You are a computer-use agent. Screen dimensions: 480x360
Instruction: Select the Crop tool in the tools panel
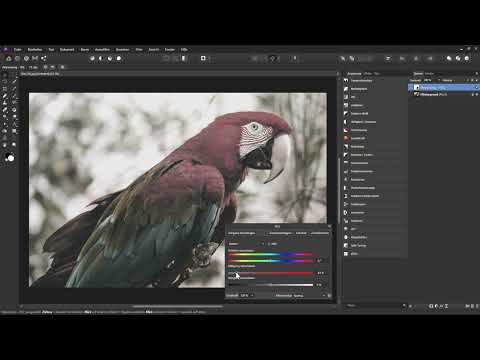(x=5, y=89)
